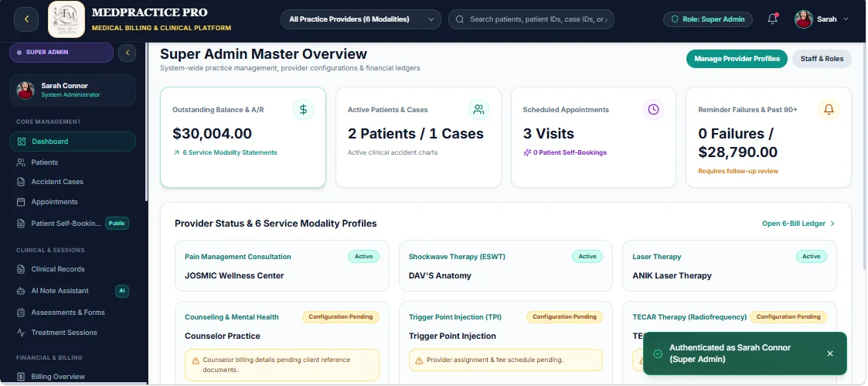Click the Manage Provider Profiles button

[737, 59]
